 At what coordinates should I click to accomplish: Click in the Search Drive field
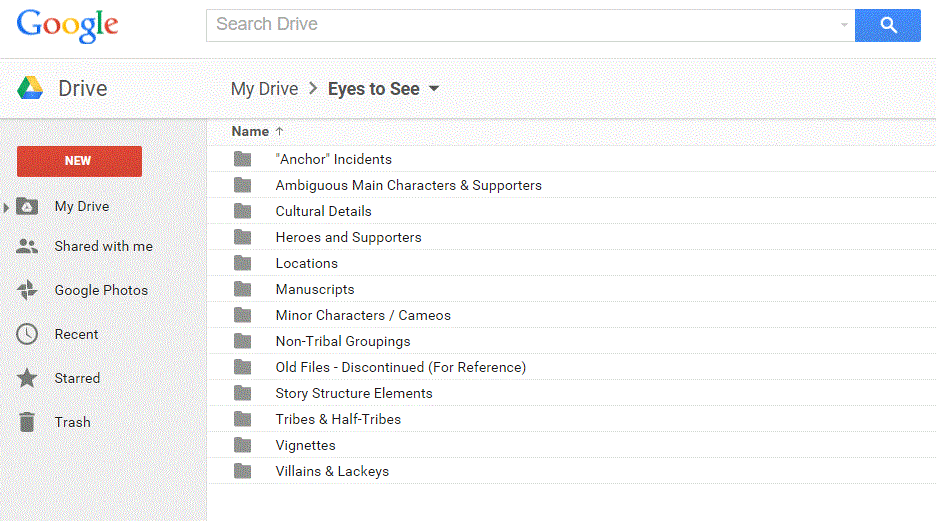pos(520,25)
